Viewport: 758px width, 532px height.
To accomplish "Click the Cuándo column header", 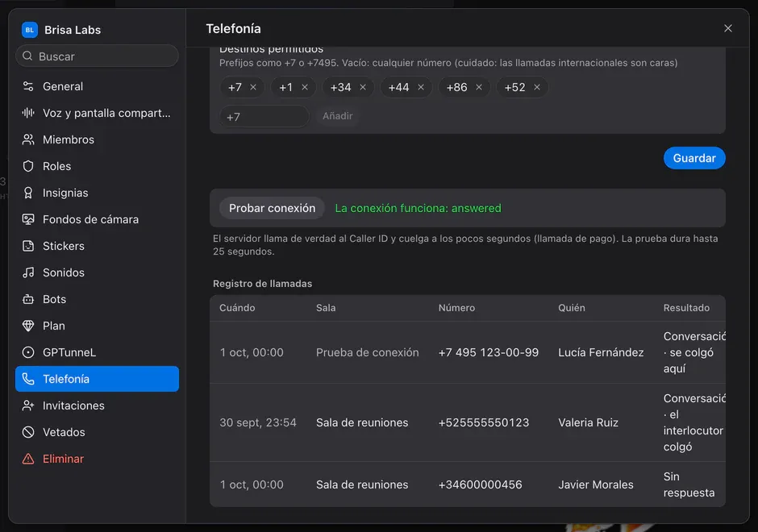I will 237,308.
